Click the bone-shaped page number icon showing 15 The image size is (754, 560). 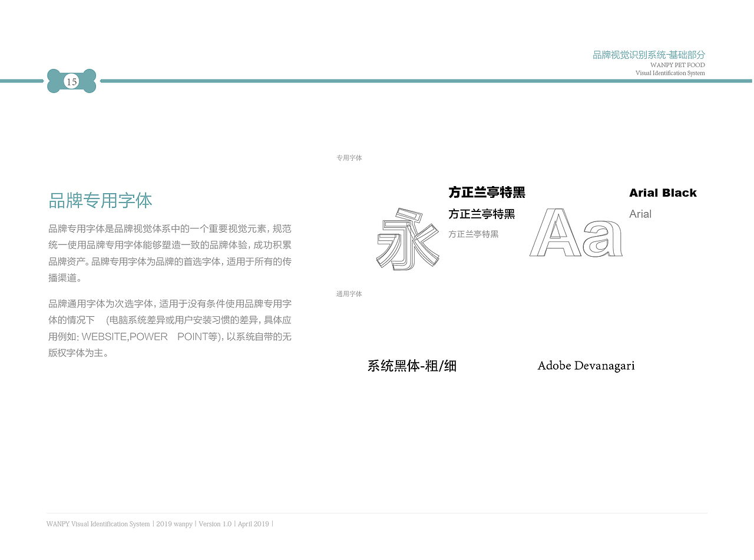coord(71,81)
